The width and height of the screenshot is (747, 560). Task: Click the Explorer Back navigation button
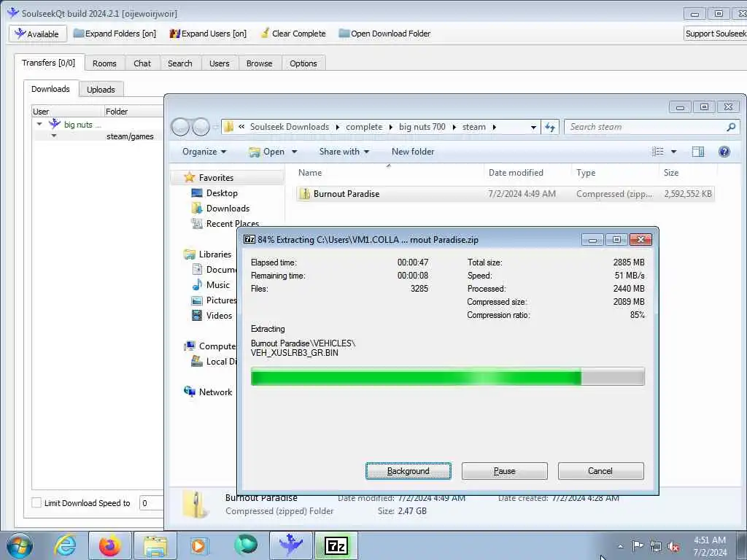(x=180, y=127)
